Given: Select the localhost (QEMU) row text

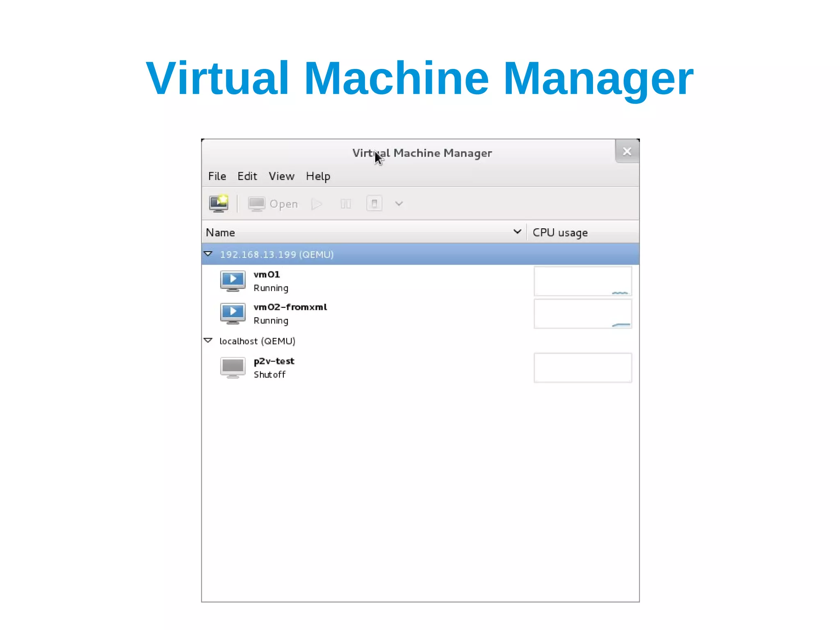Looking at the screenshot, I should [258, 341].
